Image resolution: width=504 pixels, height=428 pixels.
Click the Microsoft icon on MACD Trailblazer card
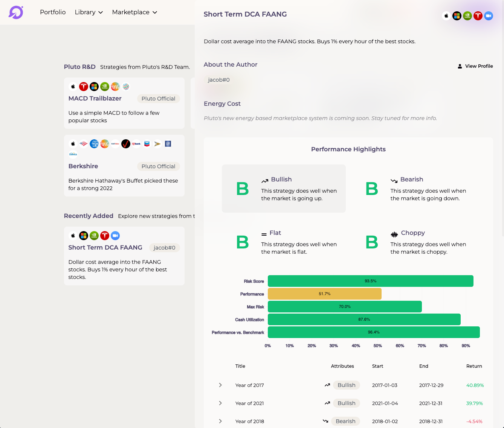click(94, 87)
